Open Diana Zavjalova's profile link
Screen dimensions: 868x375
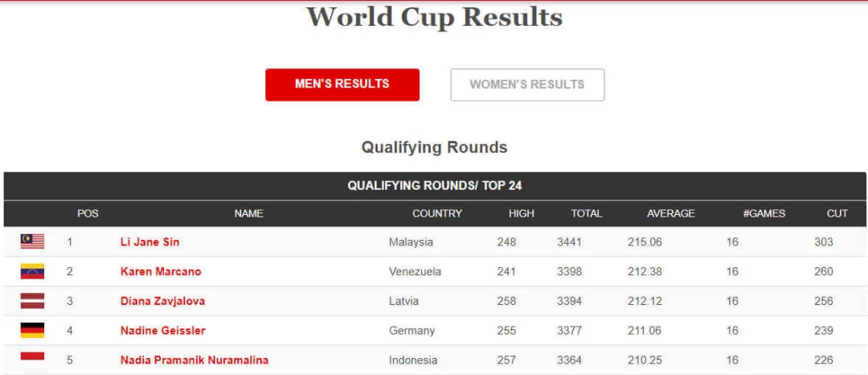pyautogui.click(x=162, y=301)
